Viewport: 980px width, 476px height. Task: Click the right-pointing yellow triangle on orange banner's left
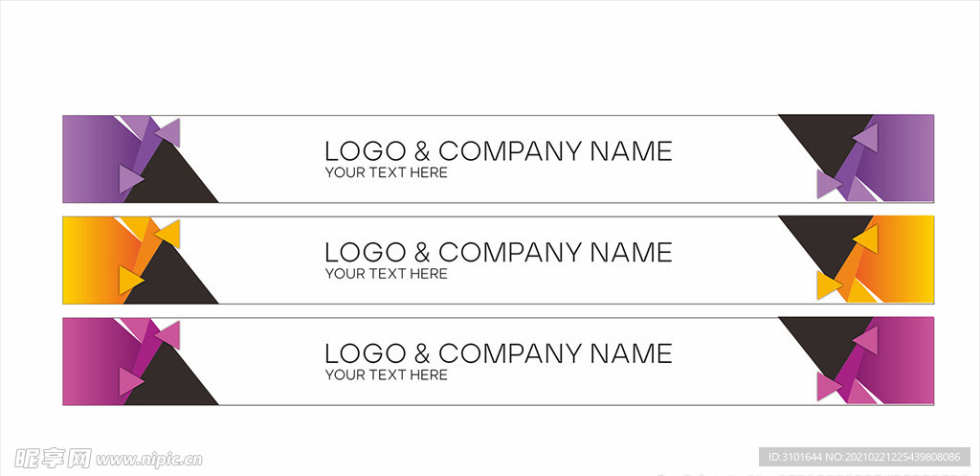pos(129,280)
